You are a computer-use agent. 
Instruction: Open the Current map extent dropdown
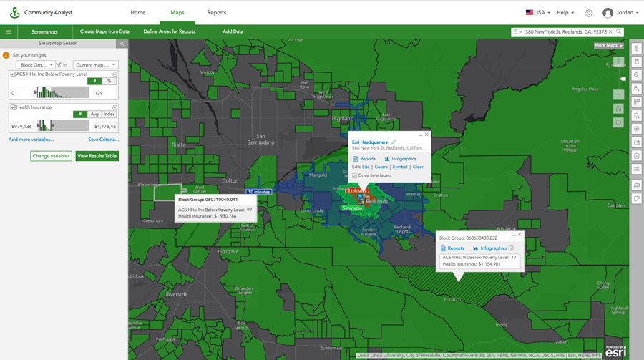click(96, 65)
